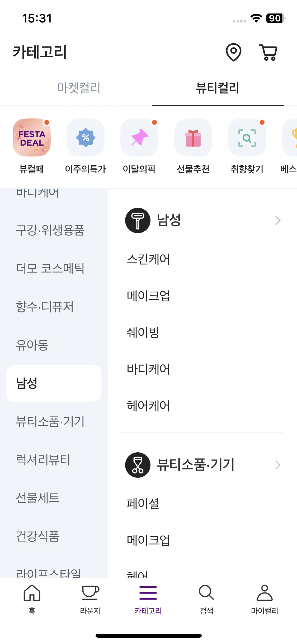
Task: Open 검색 in the bottom navigation
Action: 206,599
